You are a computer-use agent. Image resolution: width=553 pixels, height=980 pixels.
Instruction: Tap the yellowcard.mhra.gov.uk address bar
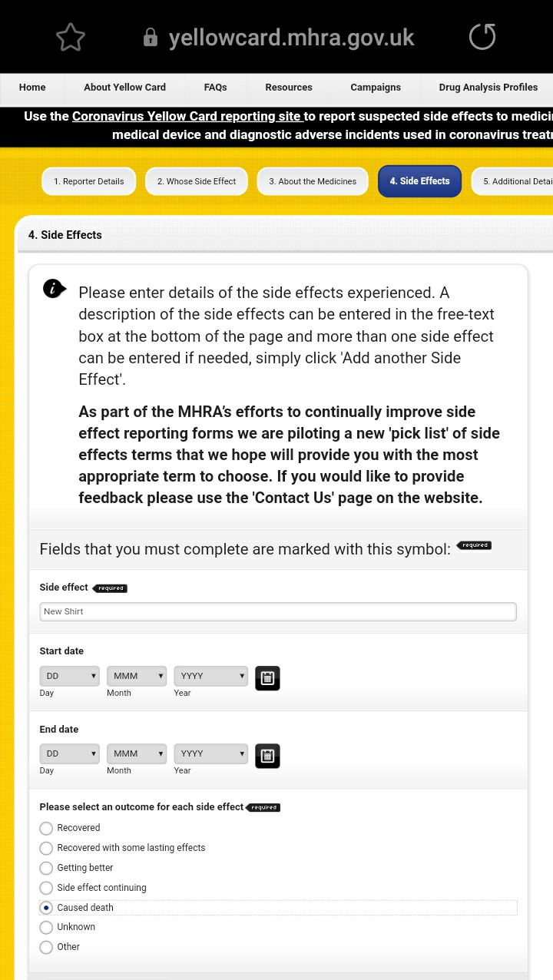[291, 38]
